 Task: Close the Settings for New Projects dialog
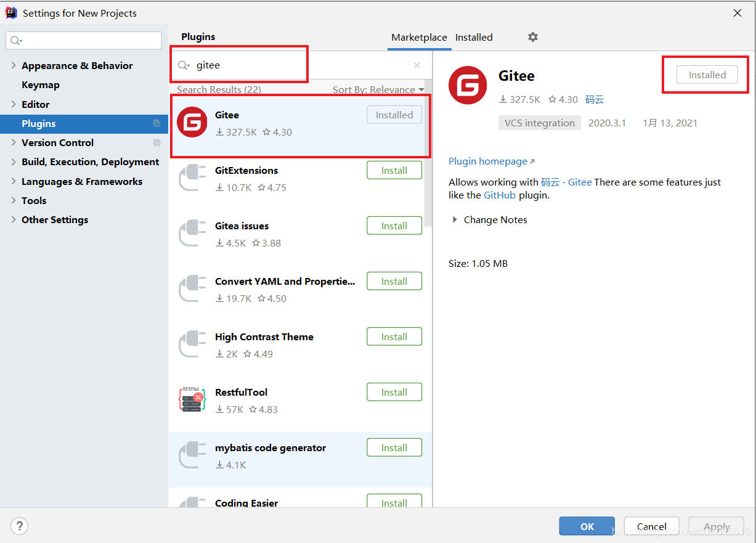click(738, 13)
